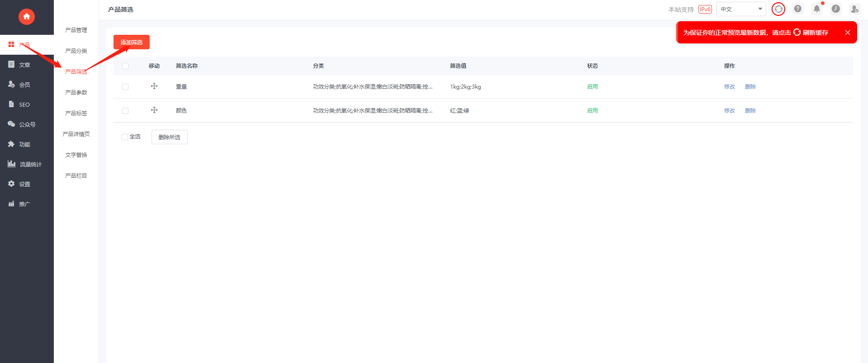Click 修改 link for 重量 row
This screenshot has width=868, height=363.
(x=730, y=87)
